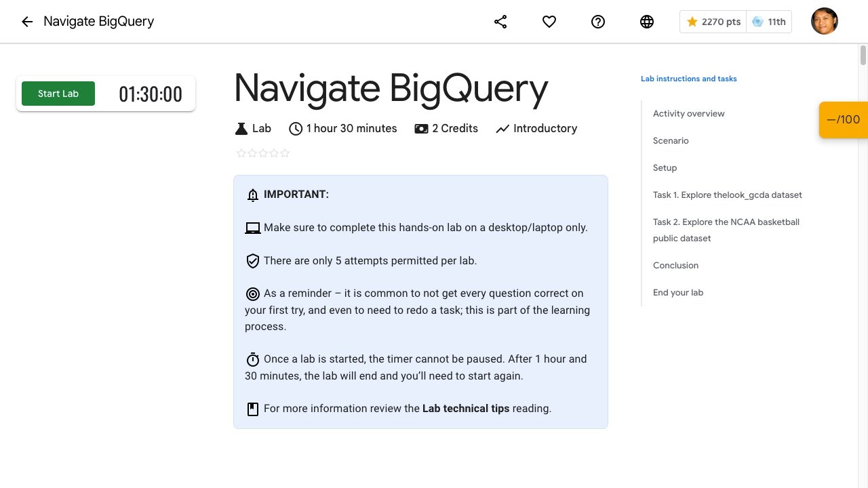Go to Task 2 NCAA basketball dataset
Screen dimensions: 868x488
(726, 230)
